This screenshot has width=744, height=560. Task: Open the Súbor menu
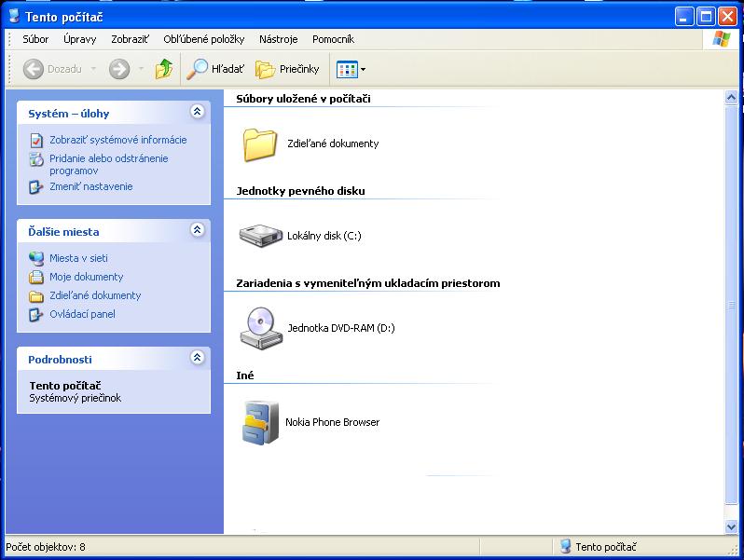tap(35, 39)
